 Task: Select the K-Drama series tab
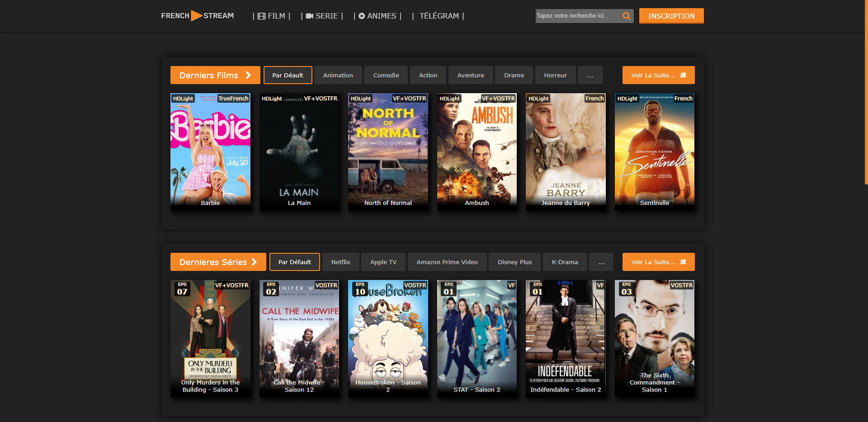coord(565,262)
